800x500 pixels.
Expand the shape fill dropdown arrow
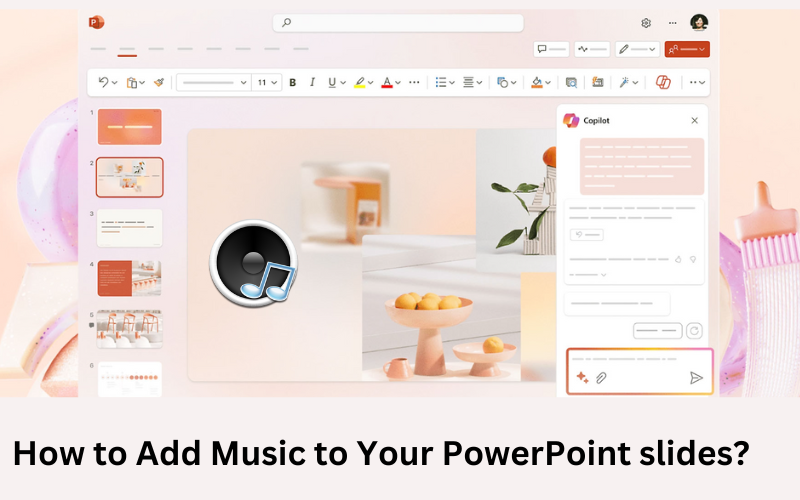click(x=548, y=83)
